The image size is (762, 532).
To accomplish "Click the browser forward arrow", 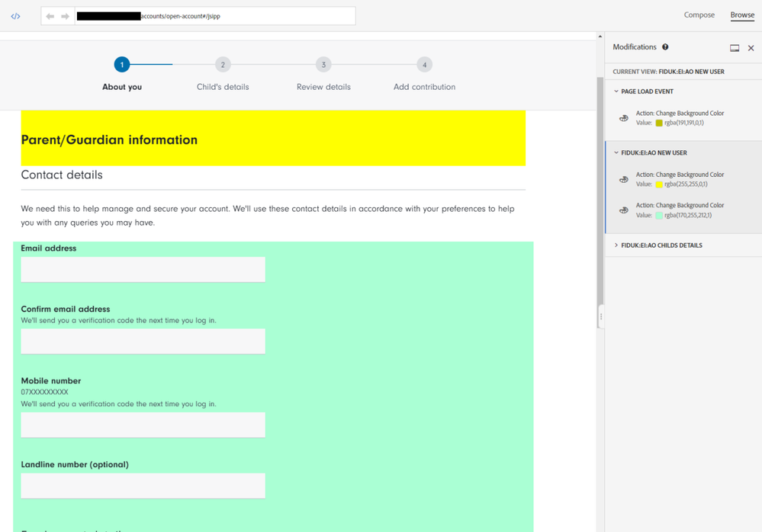I will pos(66,16).
